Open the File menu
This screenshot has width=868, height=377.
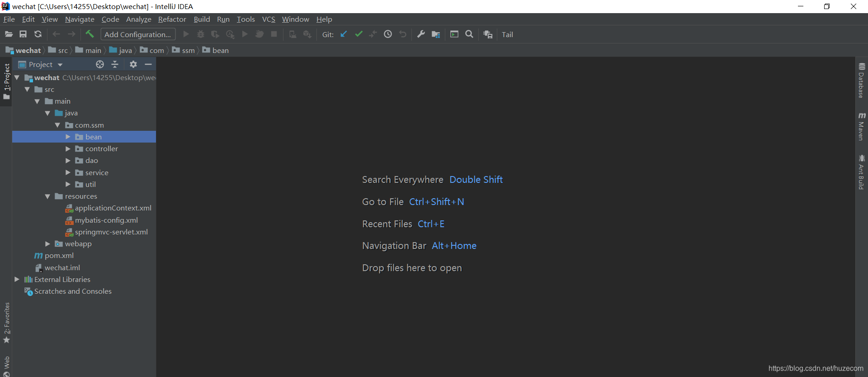pos(9,19)
